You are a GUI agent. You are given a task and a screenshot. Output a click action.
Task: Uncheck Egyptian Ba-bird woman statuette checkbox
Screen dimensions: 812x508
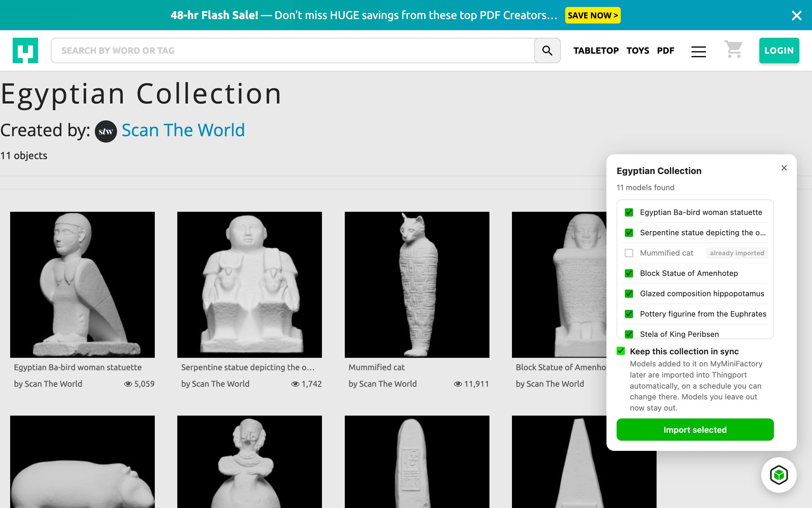click(629, 212)
